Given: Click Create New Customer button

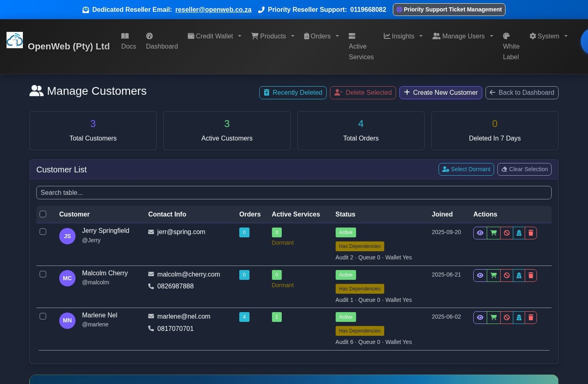Looking at the screenshot, I should pos(441,93).
